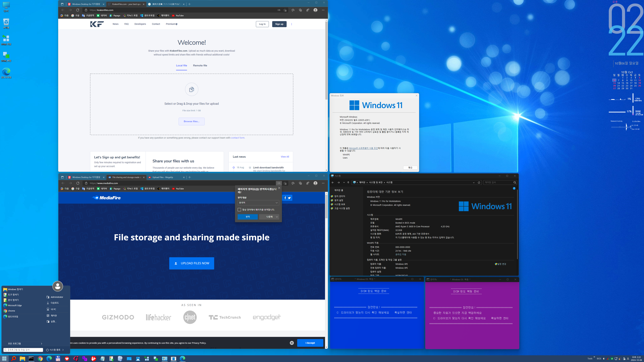Open the kebab menu beside Sign up

tap(291, 24)
